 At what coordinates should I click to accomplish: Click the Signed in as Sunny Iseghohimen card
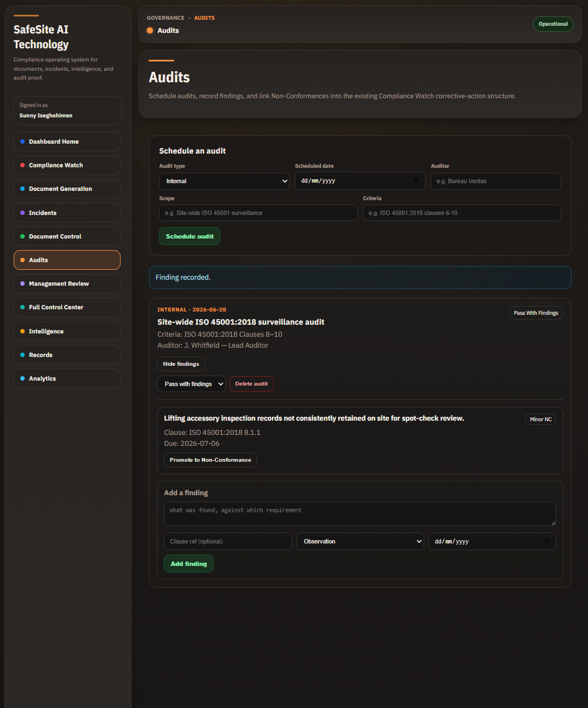[x=68, y=110]
